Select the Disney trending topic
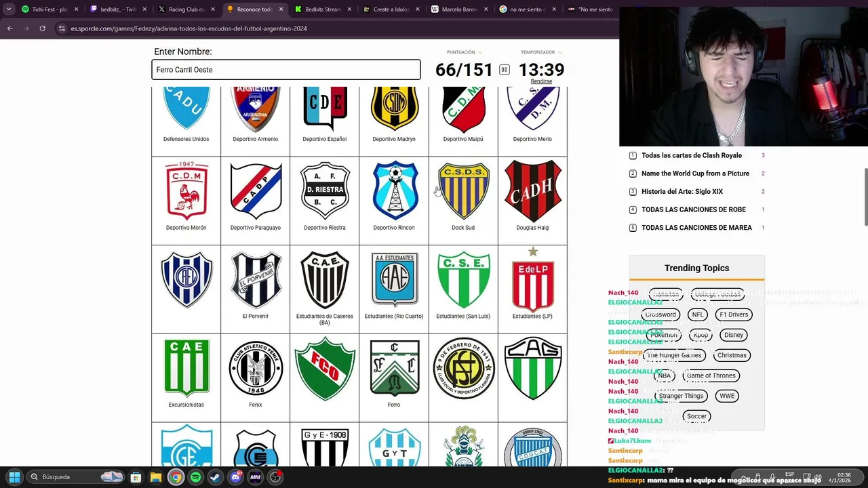This screenshot has height=488, width=868. [734, 335]
